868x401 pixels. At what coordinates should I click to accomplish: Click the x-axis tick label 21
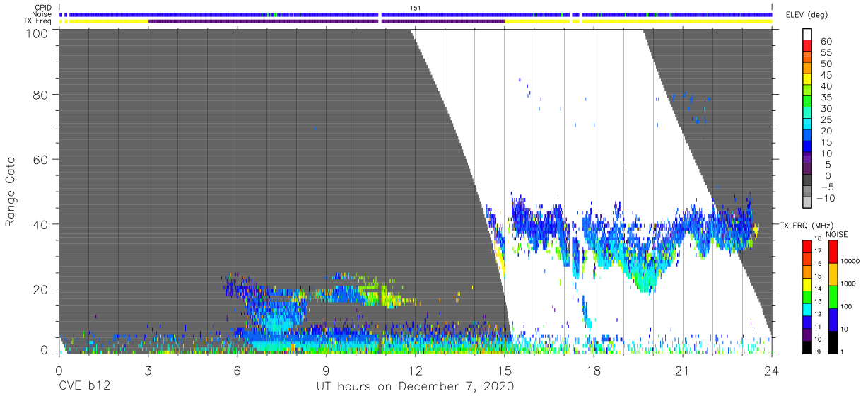(683, 370)
